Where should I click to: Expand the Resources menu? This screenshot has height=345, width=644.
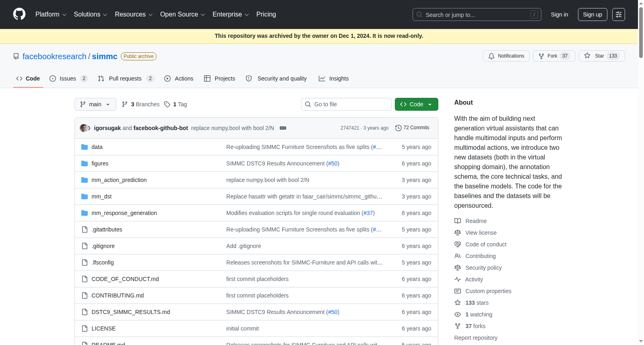pos(134,14)
